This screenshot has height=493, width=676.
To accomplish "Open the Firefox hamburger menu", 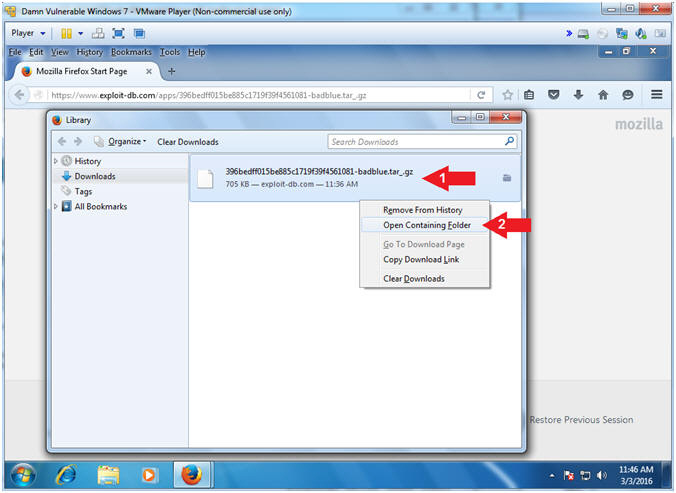I will (657, 94).
